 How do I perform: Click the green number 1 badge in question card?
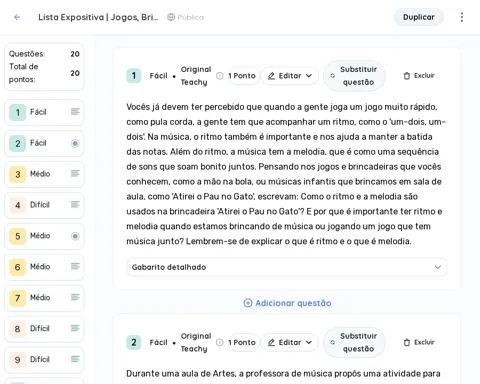134,76
